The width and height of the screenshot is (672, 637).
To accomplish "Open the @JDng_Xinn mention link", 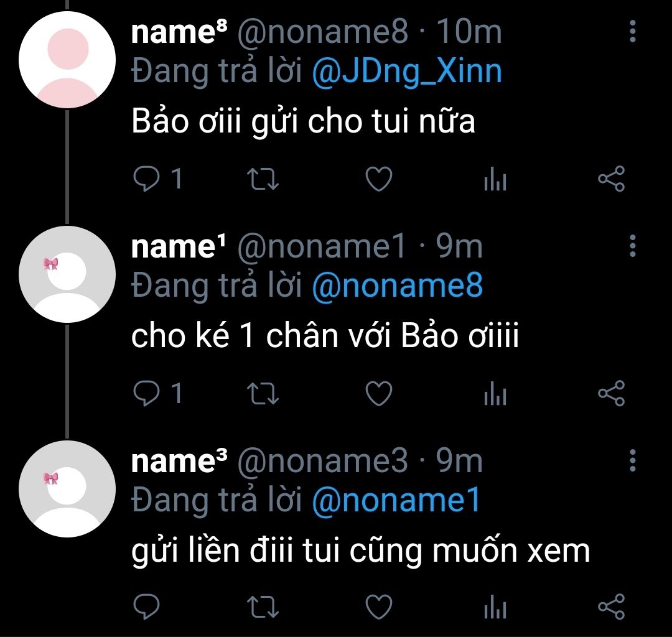I will (406, 72).
